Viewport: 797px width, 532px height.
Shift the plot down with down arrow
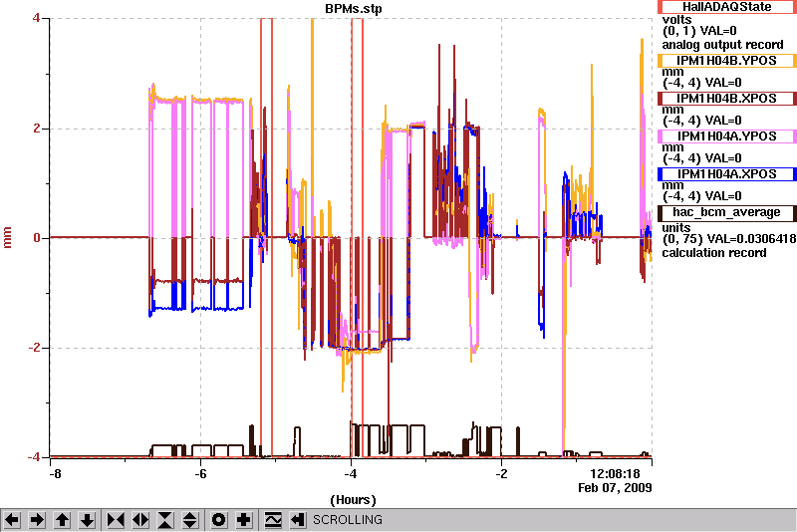pyautogui.click(x=87, y=520)
